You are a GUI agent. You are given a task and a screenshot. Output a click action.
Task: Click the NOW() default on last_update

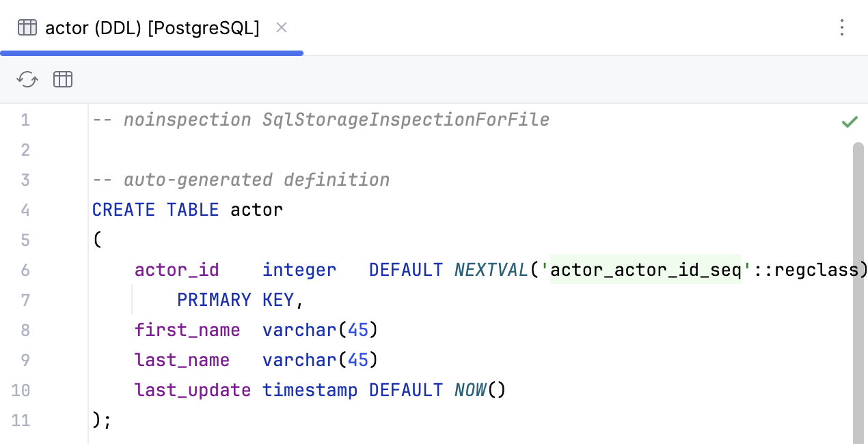(480, 390)
